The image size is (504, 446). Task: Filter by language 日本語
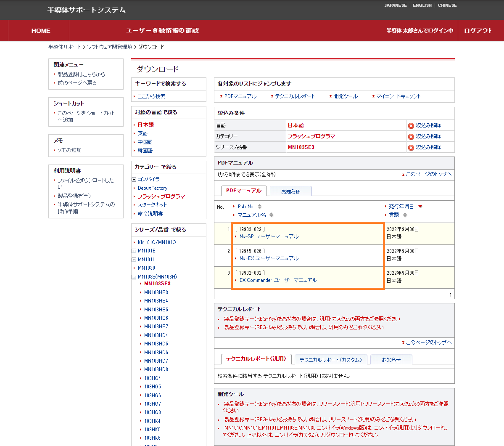click(145, 125)
